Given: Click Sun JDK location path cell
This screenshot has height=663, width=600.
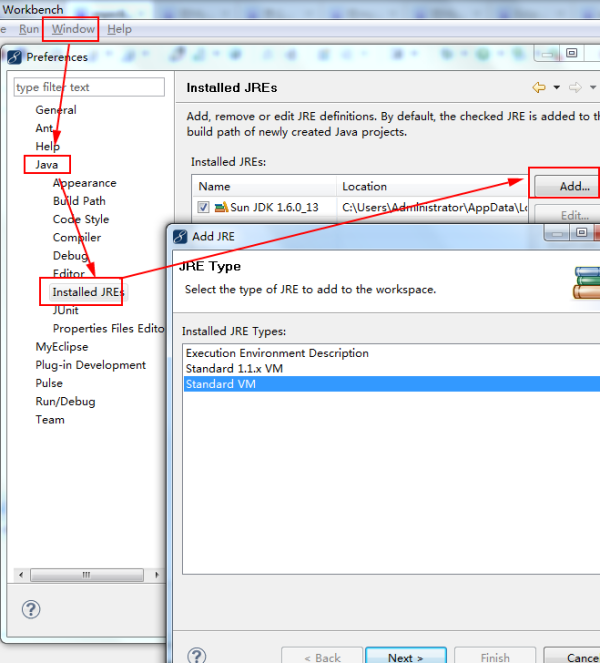Looking at the screenshot, I should [434, 207].
